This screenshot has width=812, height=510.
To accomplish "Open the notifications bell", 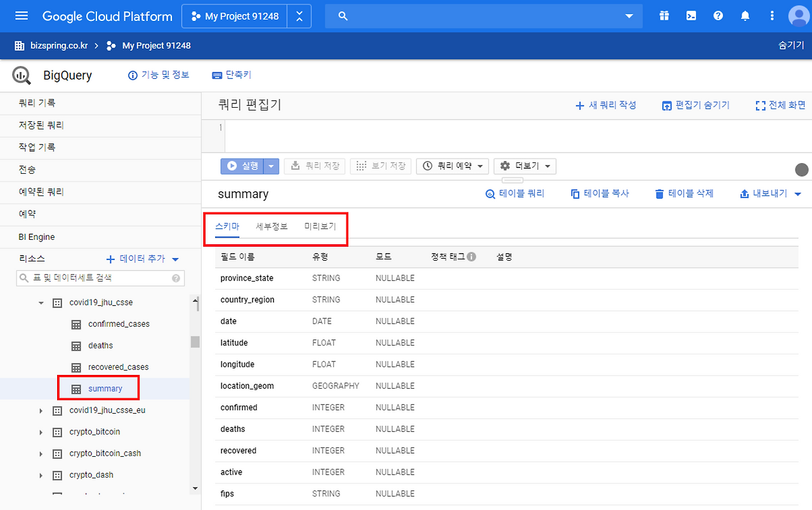I will [745, 16].
